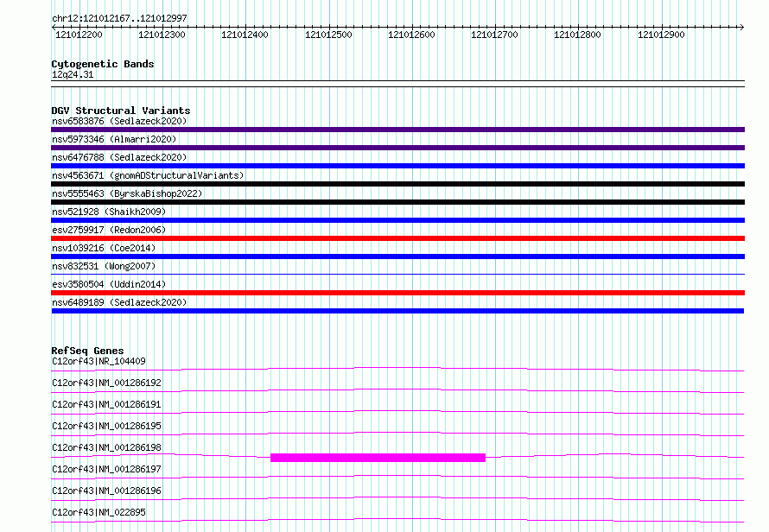Click ruler position 121012700

(494, 35)
